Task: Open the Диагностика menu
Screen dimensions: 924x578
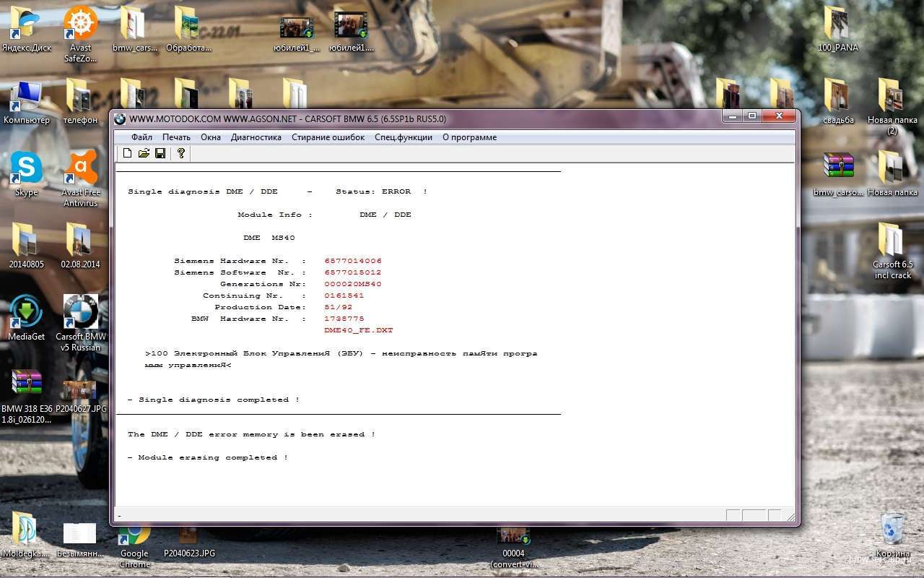Action: [256, 137]
